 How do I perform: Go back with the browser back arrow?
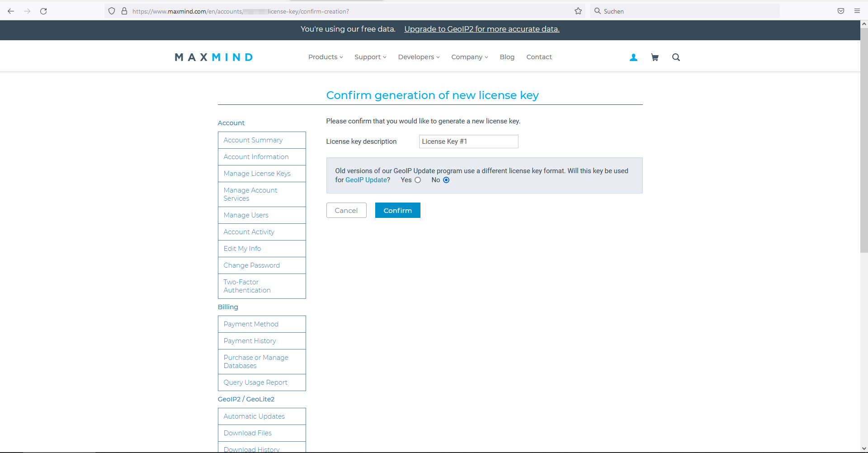pos(11,11)
